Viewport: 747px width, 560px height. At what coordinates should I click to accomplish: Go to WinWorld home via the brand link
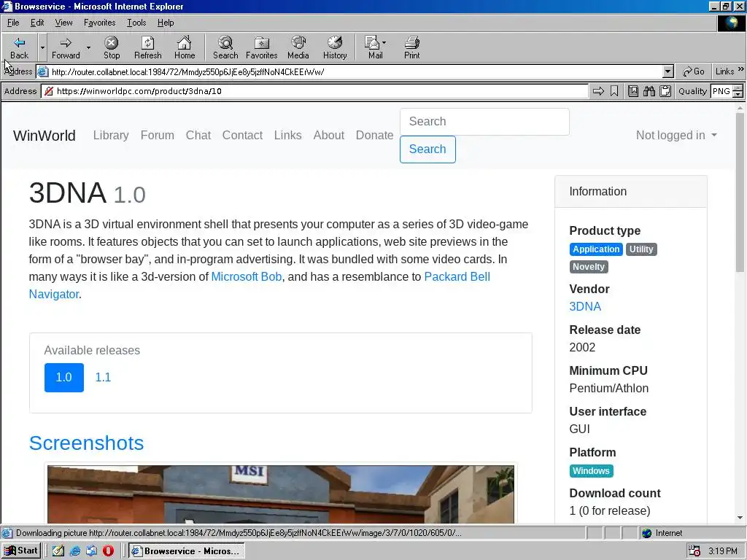pos(44,136)
